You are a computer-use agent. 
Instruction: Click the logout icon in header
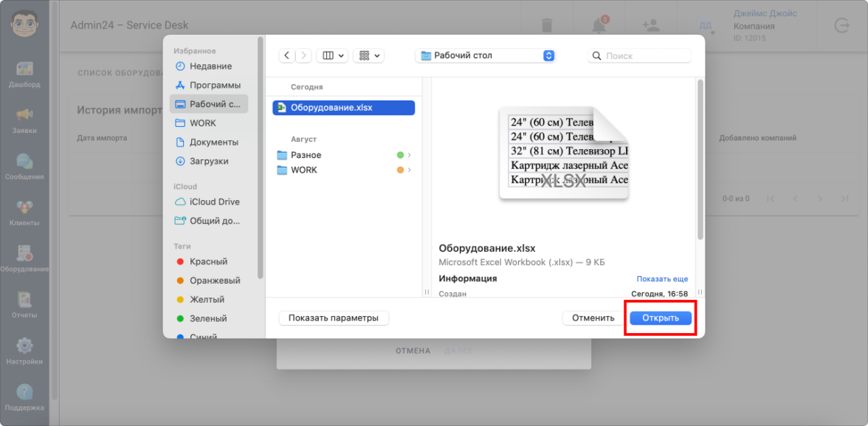point(842,25)
